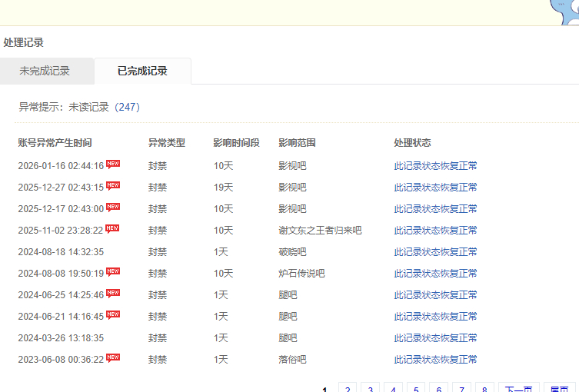Open status link for 破晓吧 record
This screenshot has width=579, height=392.
(x=435, y=252)
